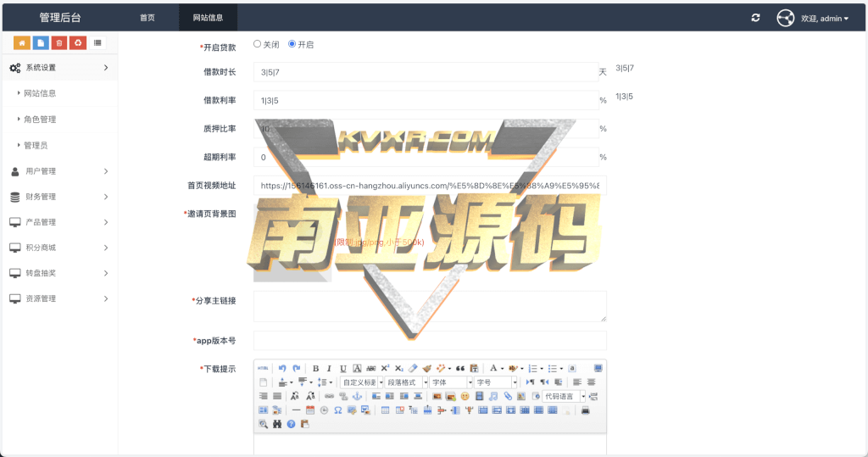This screenshot has height=457, width=868.
Task: Toggle italic formatting in the editor
Action: pos(329,368)
